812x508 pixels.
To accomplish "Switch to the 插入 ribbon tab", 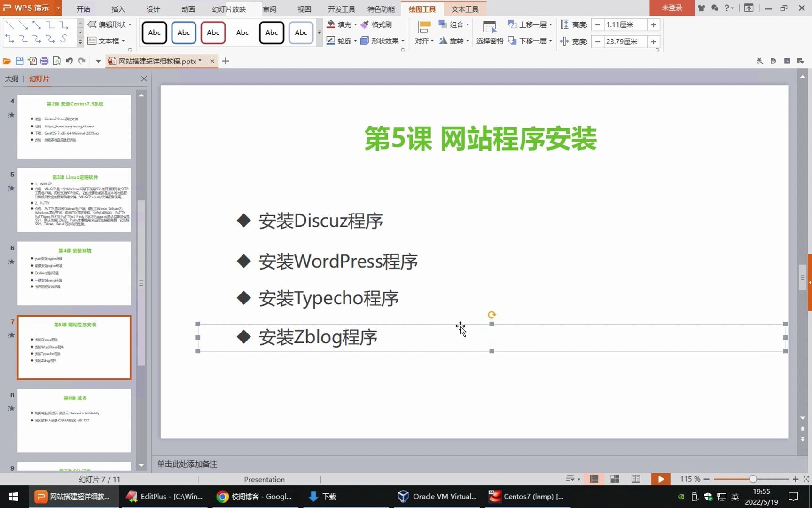I will [118, 9].
